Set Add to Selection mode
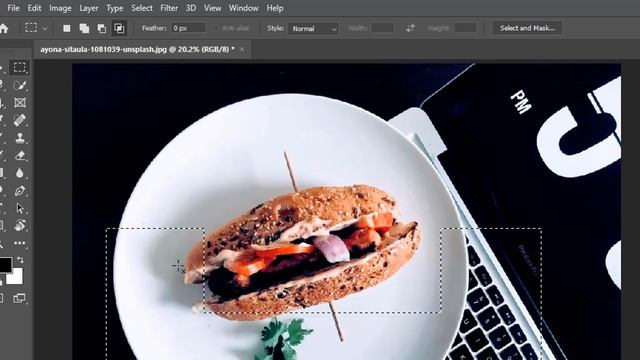This screenshot has height=360, width=640. click(84, 28)
